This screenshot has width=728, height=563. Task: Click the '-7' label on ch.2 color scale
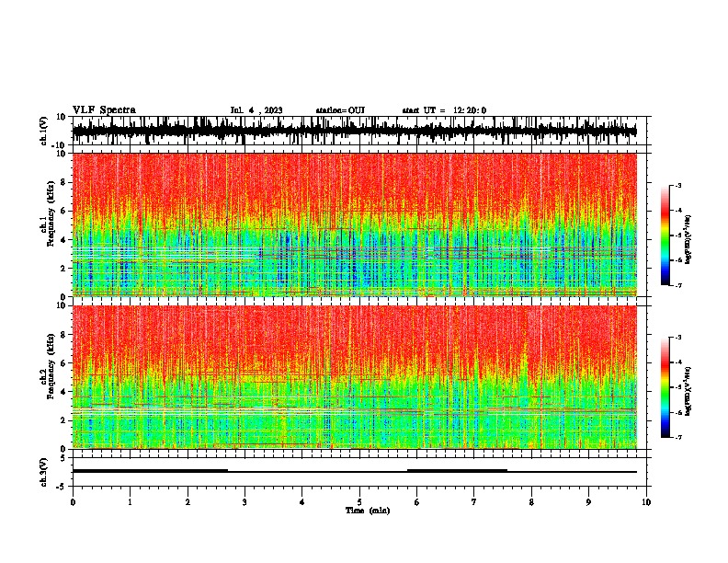point(677,437)
